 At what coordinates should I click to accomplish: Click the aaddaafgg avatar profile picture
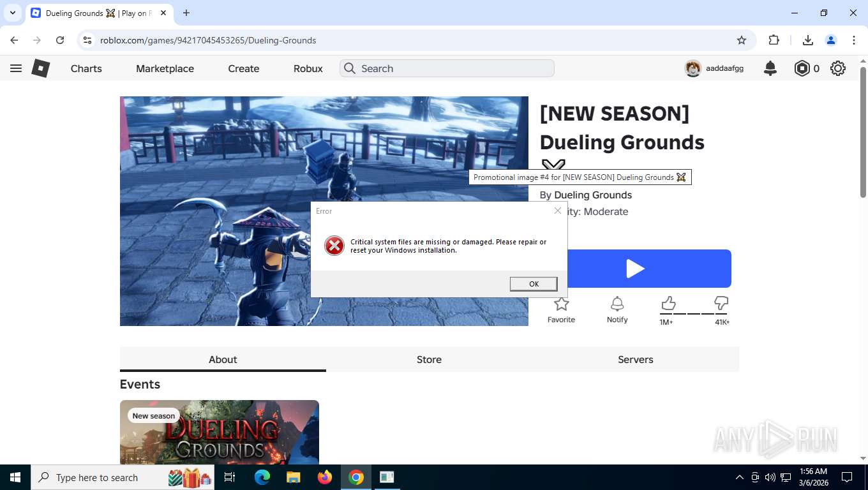coord(693,68)
